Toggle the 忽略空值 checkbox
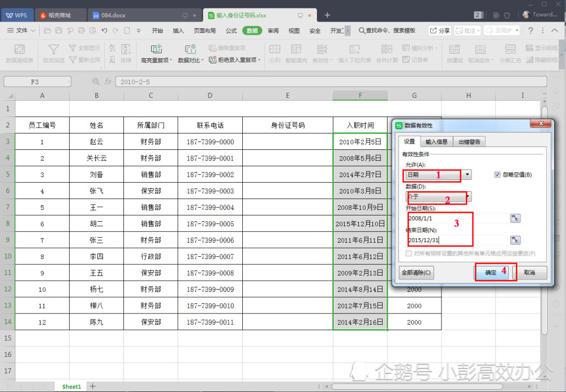 point(497,175)
